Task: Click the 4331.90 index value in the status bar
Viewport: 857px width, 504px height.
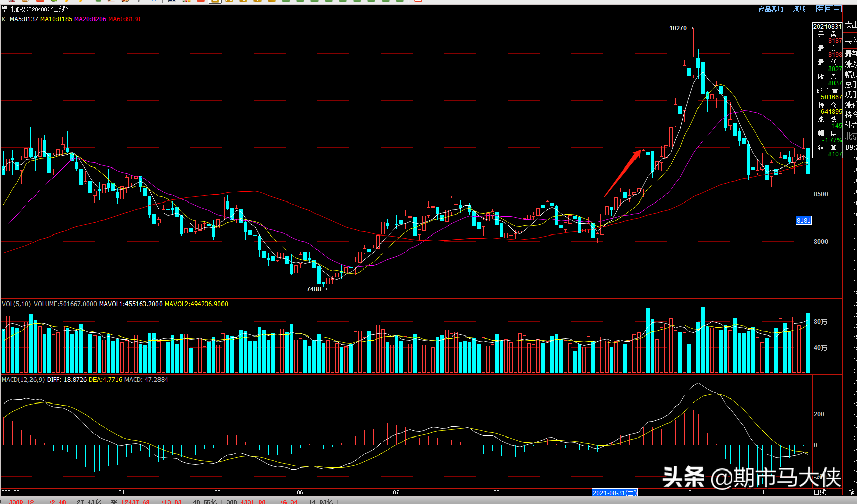Action: 253,501
